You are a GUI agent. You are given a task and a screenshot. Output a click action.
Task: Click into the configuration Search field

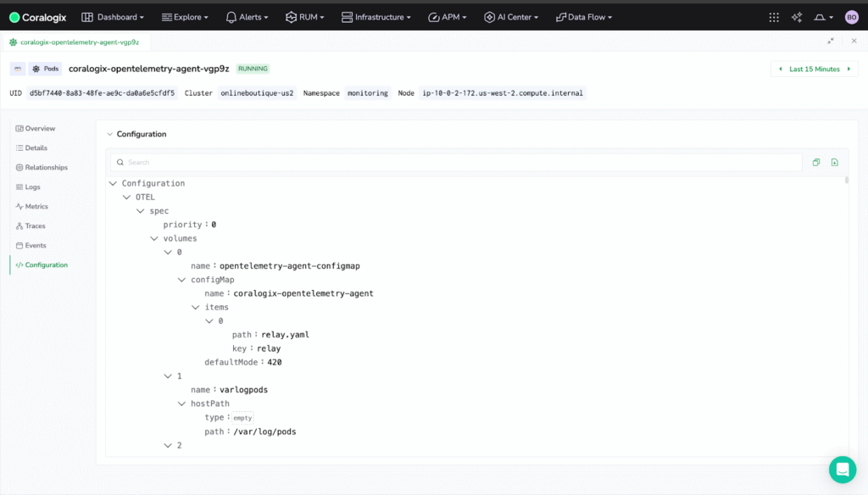click(456, 162)
